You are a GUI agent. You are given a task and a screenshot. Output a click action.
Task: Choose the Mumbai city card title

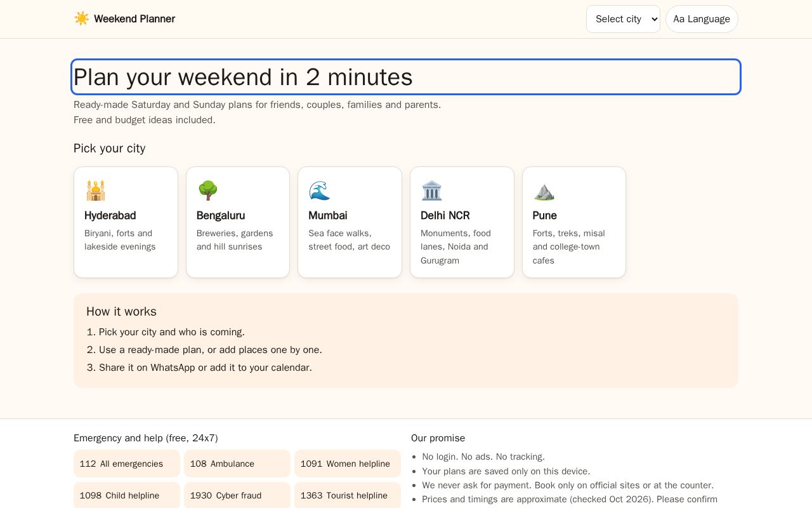point(328,216)
